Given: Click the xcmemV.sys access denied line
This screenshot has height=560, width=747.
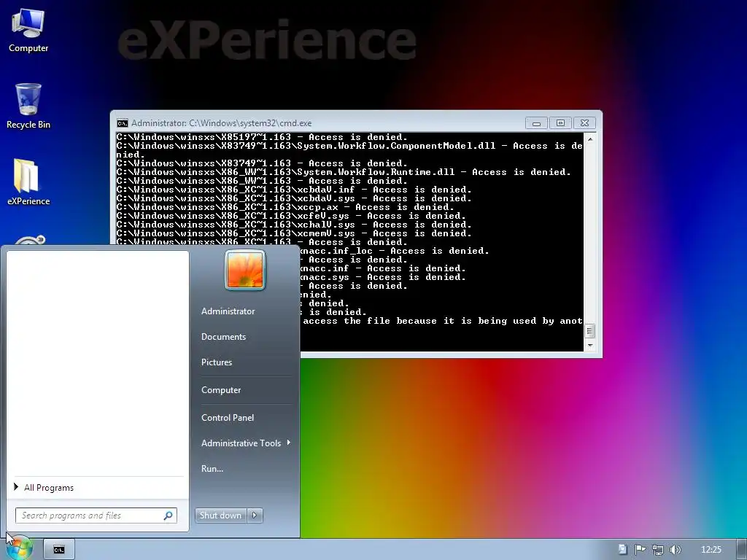Looking at the screenshot, I should click(294, 233).
